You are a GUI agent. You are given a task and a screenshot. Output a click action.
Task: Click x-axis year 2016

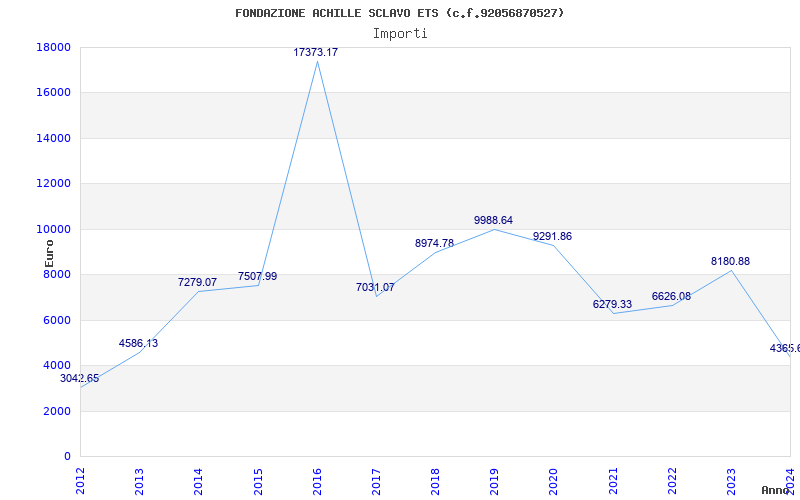[x=317, y=481]
